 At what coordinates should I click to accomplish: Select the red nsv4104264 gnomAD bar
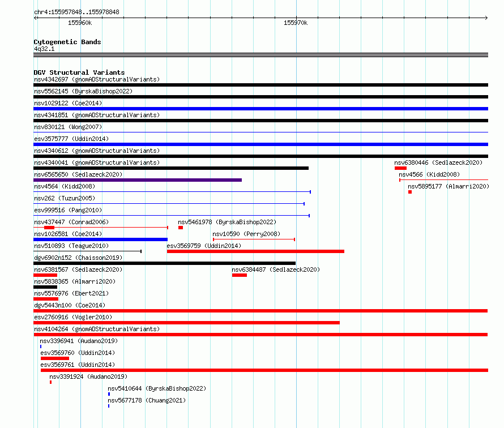tap(260, 335)
